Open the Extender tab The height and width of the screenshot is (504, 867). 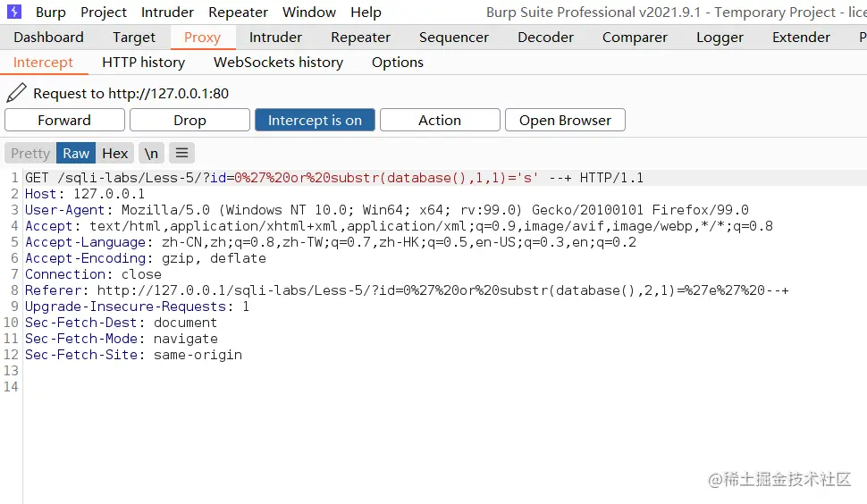pos(801,37)
